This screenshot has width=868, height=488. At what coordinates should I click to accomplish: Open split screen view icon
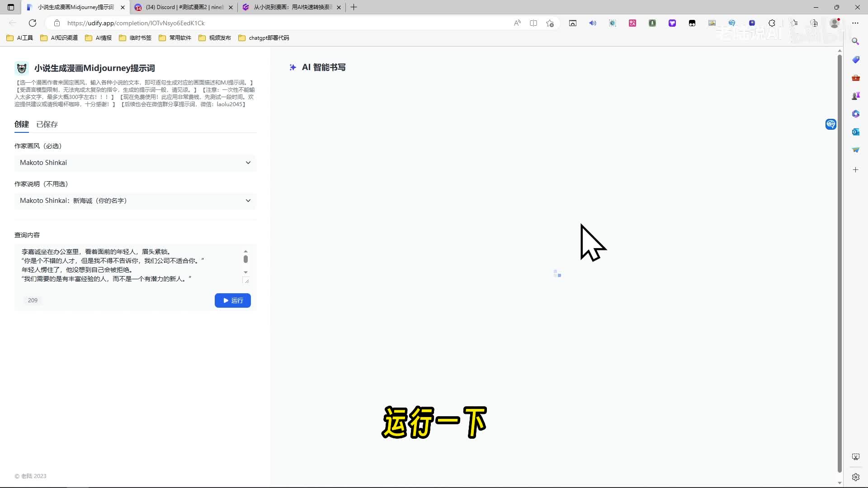coord(533,23)
